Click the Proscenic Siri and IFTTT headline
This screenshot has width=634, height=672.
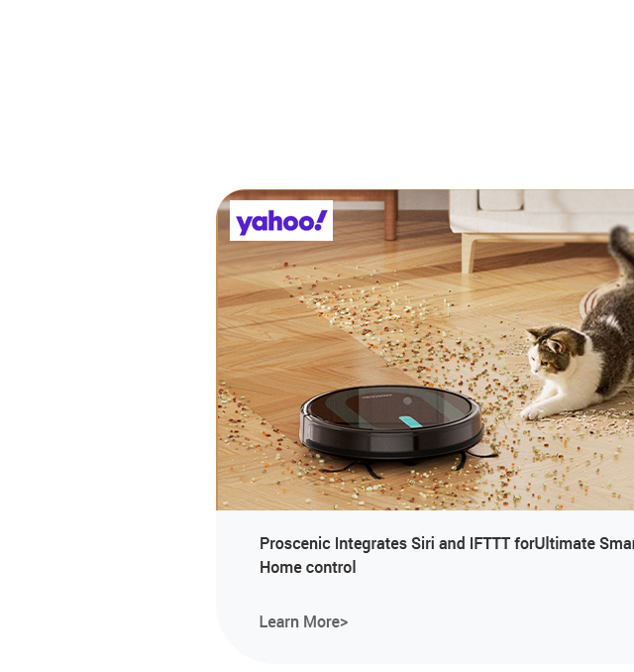[447, 555]
